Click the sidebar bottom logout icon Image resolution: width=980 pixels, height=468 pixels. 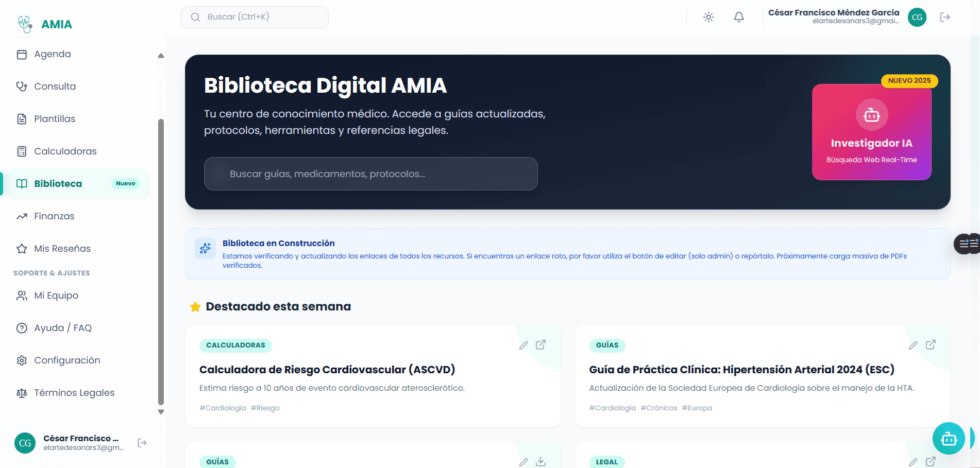click(x=142, y=443)
